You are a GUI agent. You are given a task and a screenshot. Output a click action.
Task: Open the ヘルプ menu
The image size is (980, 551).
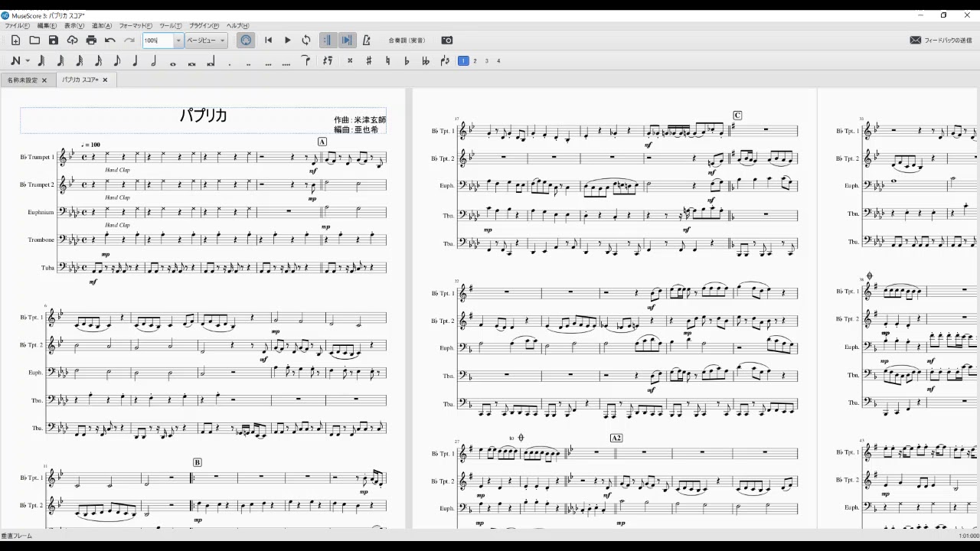pos(237,26)
